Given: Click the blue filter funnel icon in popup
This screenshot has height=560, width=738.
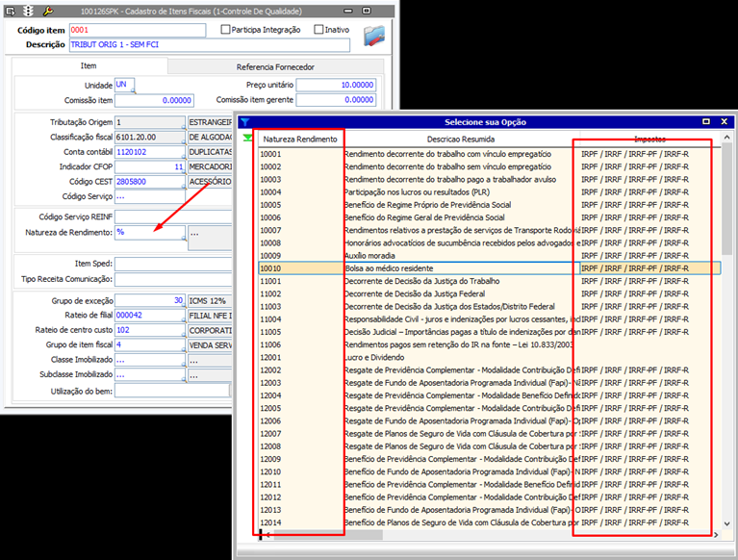Looking at the screenshot, I should click(244, 122).
